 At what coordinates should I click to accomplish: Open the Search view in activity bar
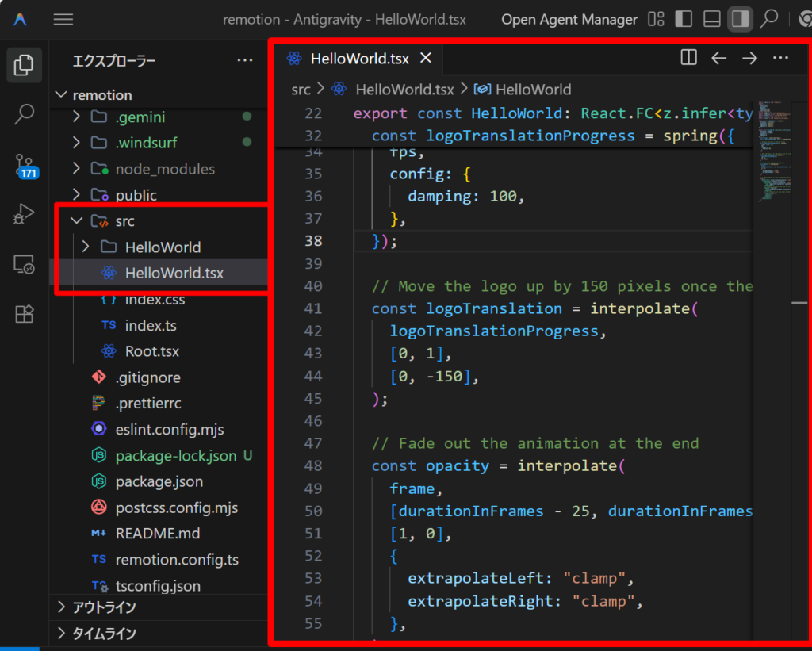[x=25, y=114]
